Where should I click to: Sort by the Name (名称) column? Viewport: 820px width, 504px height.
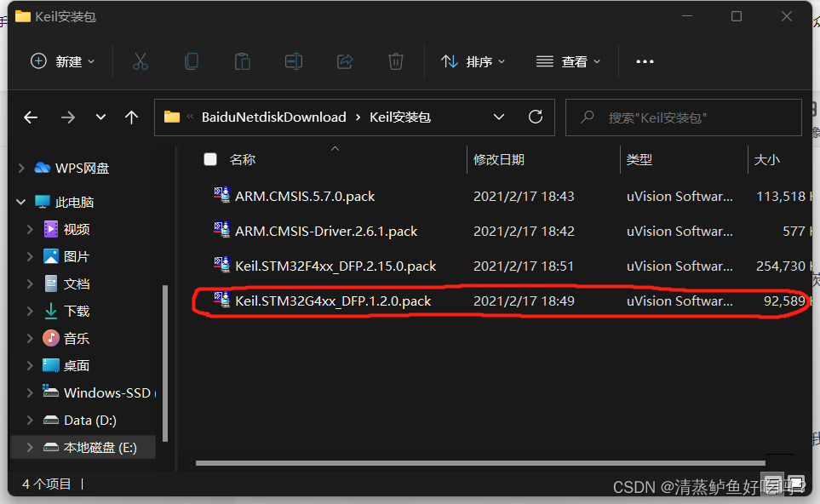pyautogui.click(x=243, y=159)
